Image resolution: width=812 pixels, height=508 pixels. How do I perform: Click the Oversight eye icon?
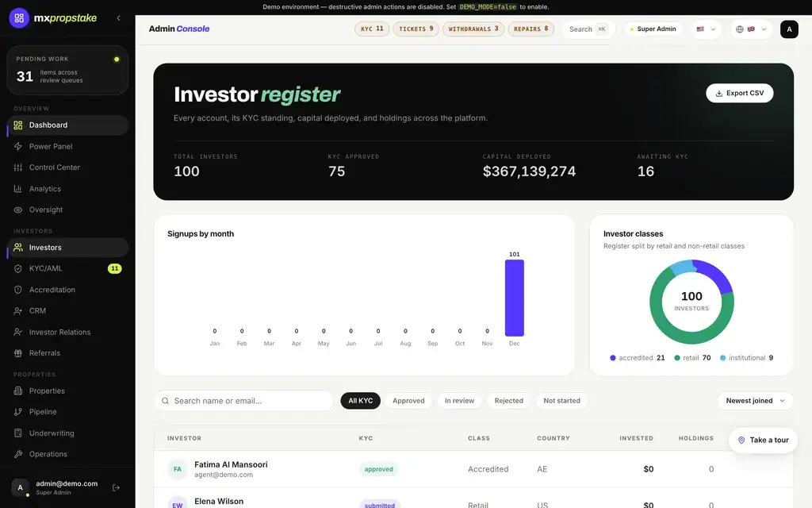(x=18, y=210)
